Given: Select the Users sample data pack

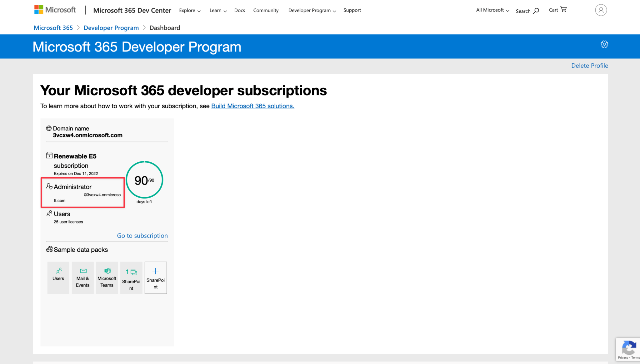Looking at the screenshot, I should pos(58,278).
